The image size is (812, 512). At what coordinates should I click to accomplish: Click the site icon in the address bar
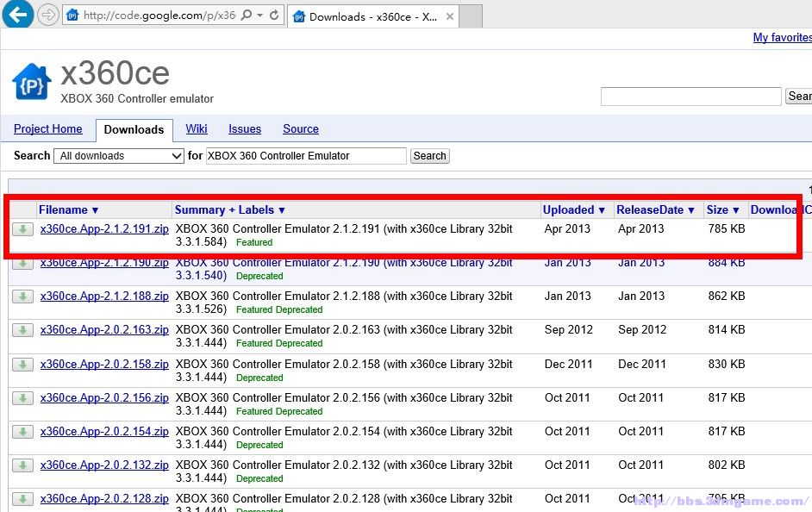(x=72, y=15)
